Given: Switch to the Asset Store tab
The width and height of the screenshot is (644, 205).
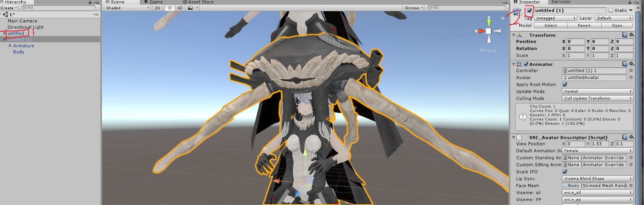Looking at the screenshot, I should 198,2.
